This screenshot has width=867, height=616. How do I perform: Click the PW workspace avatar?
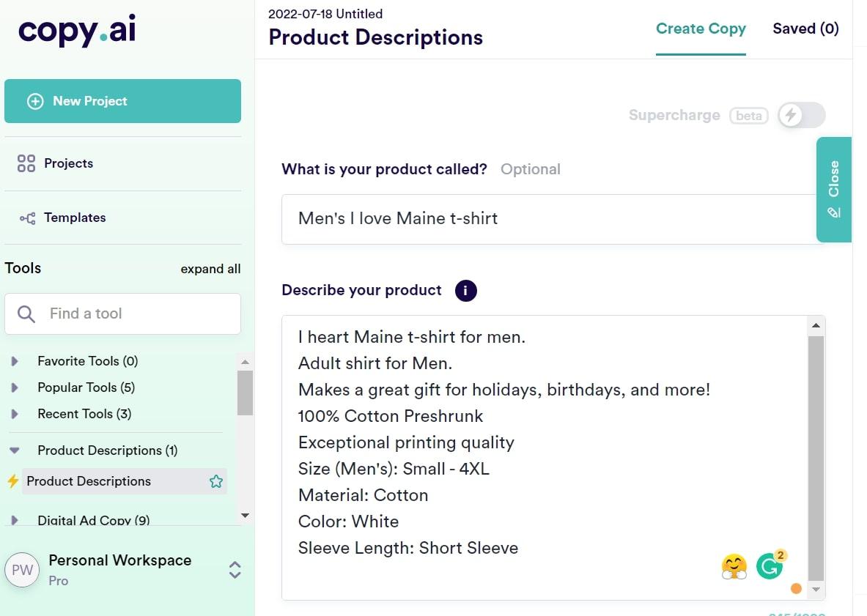(22, 570)
